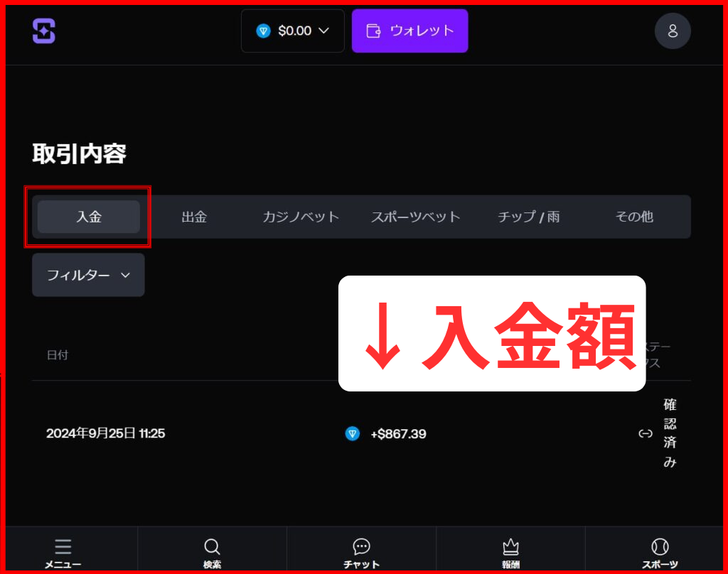728x574 pixels.
Task: Open the スポーツ ball icon
Action: pyautogui.click(x=659, y=546)
